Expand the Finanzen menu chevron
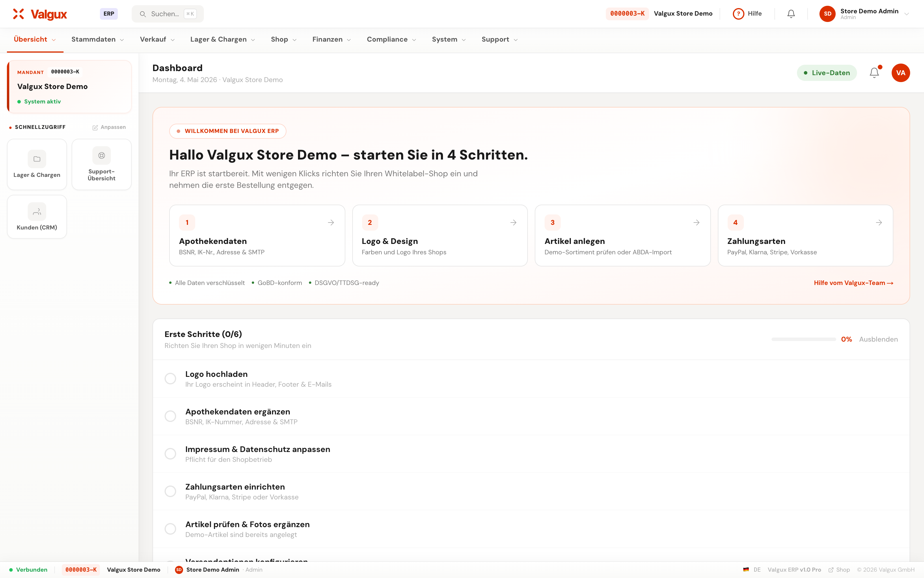924x578 pixels. [x=349, y=40]
